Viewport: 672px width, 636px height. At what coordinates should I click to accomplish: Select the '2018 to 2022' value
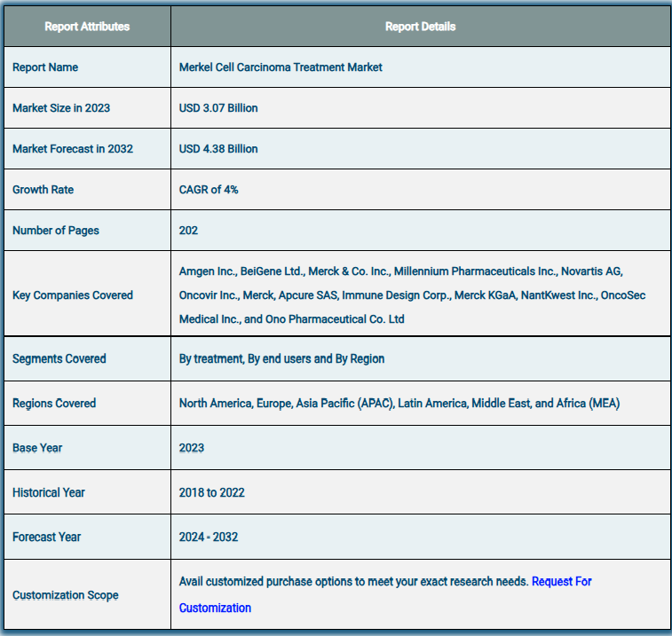[x=211, y=492]
